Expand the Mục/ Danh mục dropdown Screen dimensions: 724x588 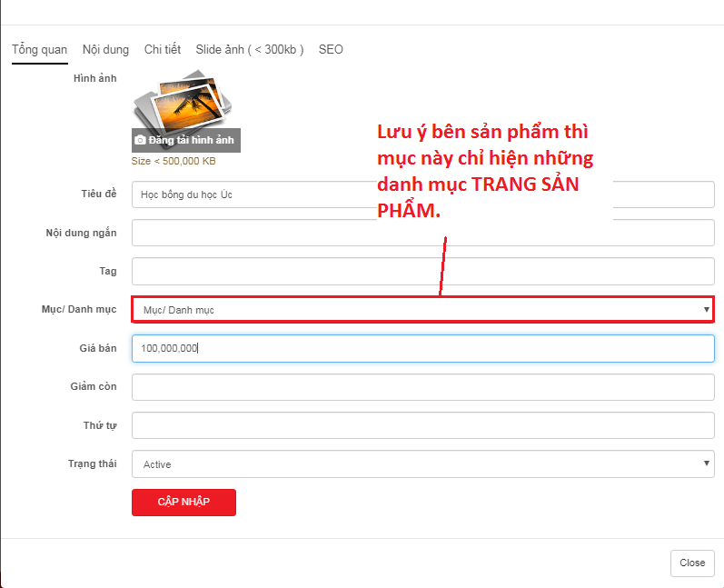[x=422, y=310]
